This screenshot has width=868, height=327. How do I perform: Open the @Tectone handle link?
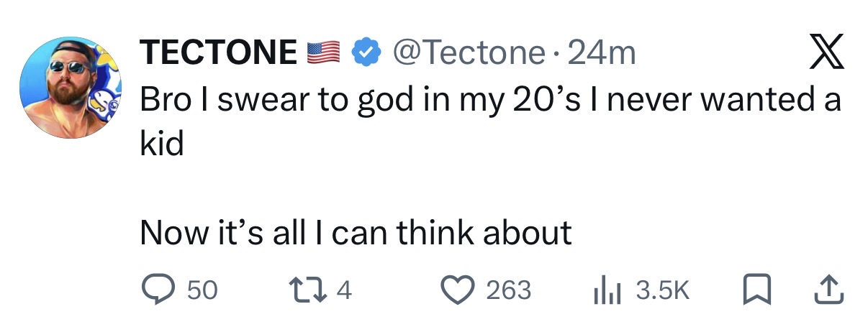468,52
